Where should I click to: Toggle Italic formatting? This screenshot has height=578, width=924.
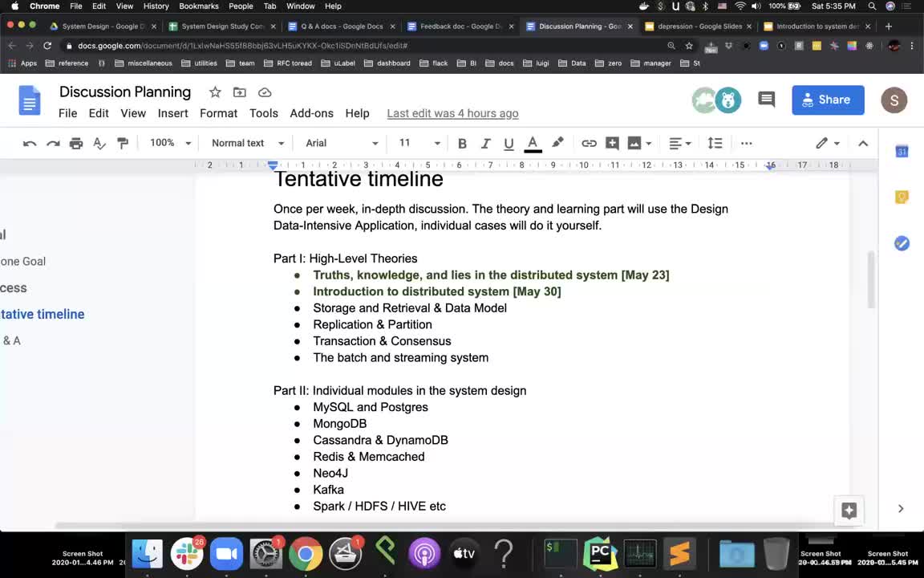[x=485, y=144]
